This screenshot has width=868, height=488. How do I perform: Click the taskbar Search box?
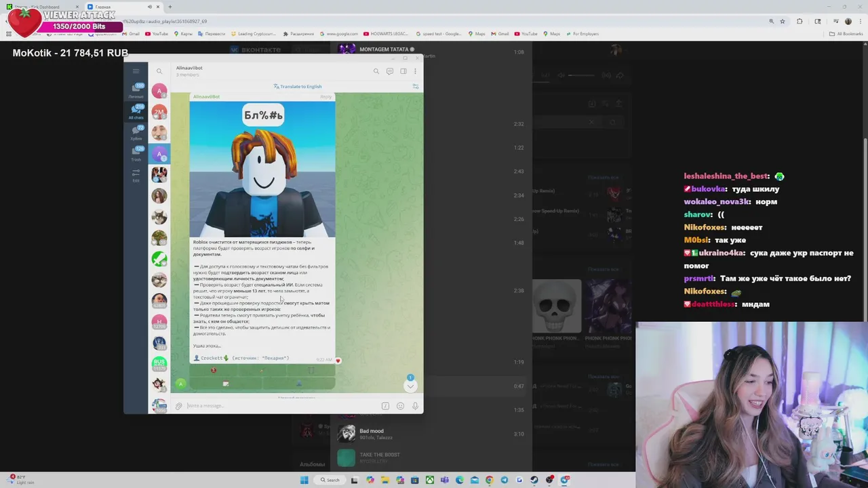coord(330,480)
